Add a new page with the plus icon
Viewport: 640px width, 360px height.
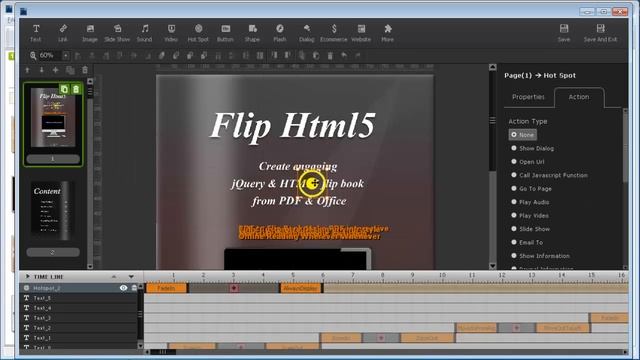pos(56,70)
